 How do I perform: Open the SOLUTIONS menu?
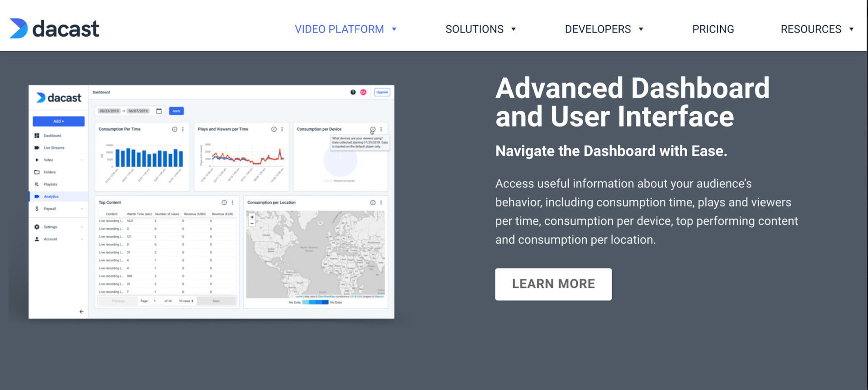coord(474,29)
